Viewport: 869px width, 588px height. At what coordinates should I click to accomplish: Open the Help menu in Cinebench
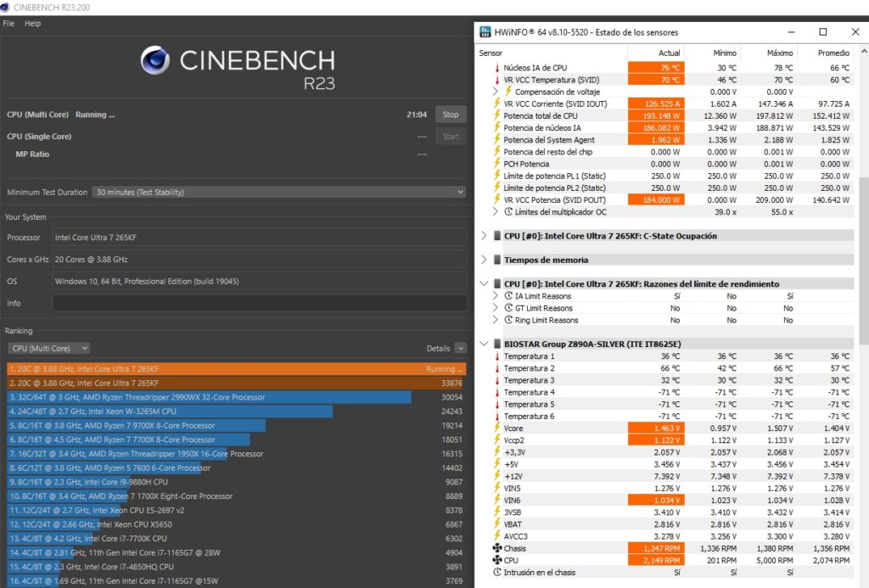click(x=33, y=23)
